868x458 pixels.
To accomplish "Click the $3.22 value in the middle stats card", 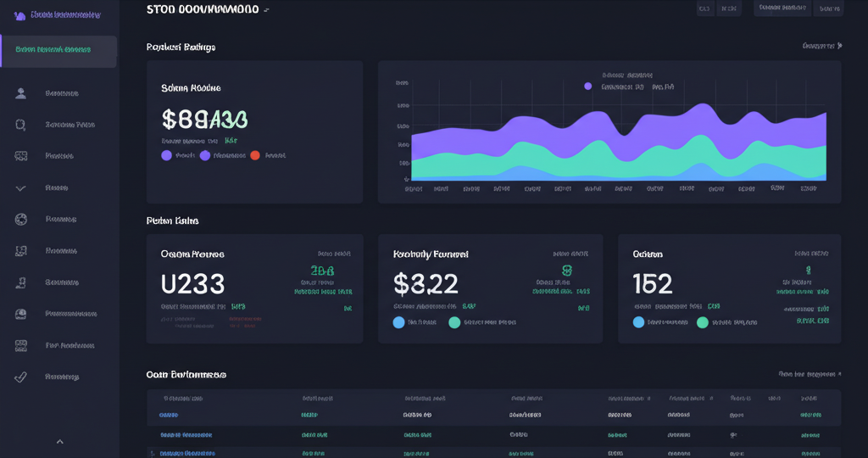I will click(426, 284).
